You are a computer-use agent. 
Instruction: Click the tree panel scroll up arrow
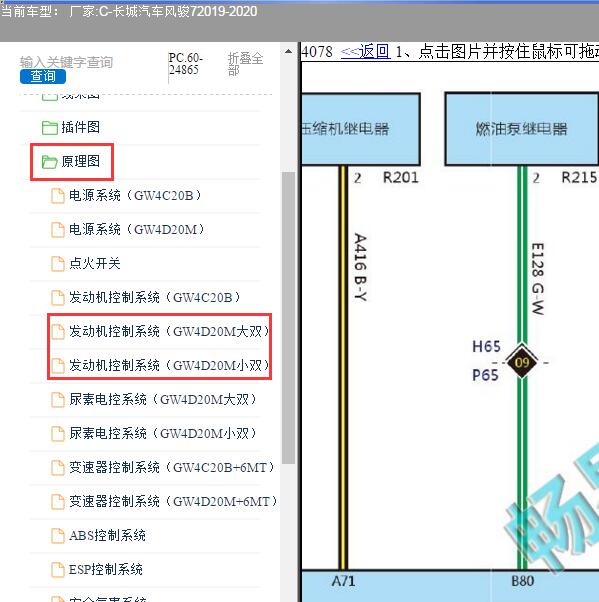click(x=288, y=51)
